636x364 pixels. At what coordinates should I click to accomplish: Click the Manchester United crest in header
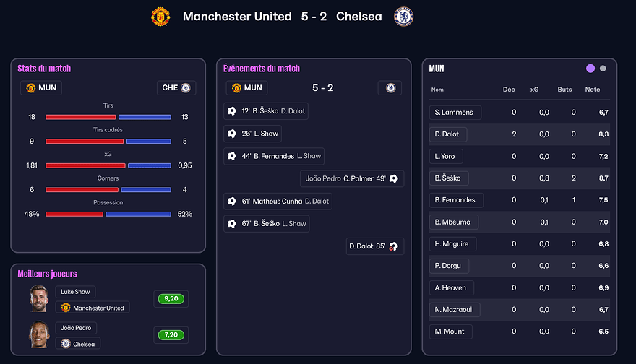(160, 17)
